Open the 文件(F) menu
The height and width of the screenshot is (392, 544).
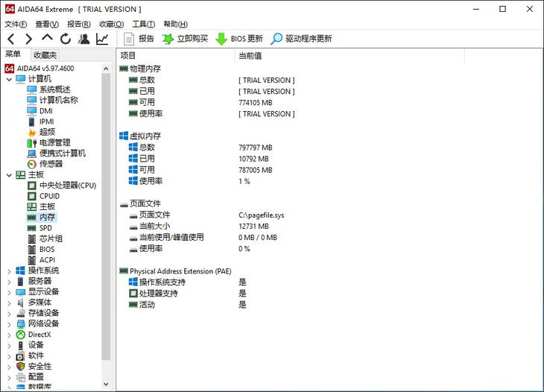16,24
